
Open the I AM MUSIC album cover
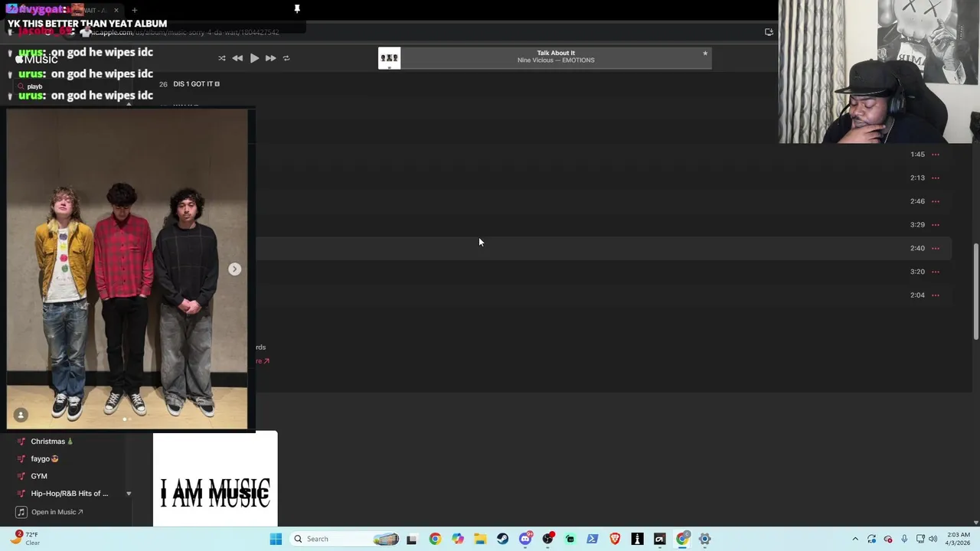pyautogui.click(x=215, y=479)
